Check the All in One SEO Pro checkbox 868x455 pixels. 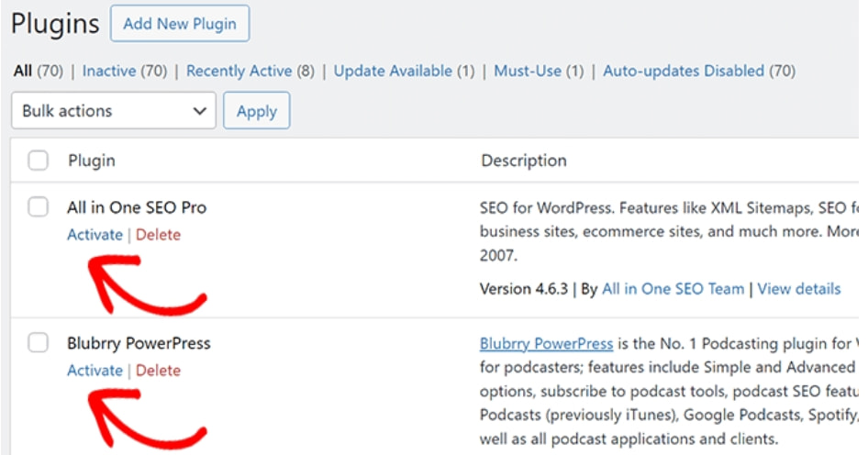pyautogui.click(x=38, y=207)
